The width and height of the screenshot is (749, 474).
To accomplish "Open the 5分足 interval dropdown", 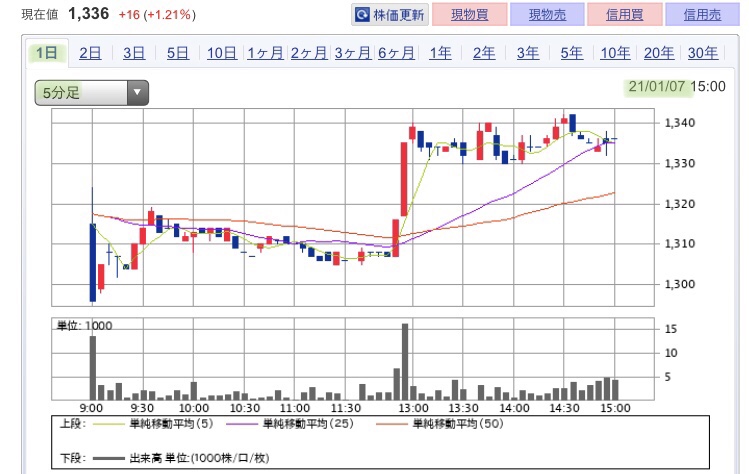I will [x=91, y=92].
